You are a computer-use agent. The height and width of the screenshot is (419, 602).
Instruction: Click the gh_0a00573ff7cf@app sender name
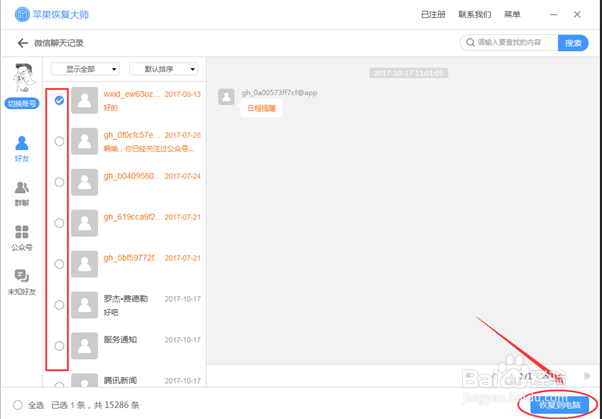click(x=279, y=93)
